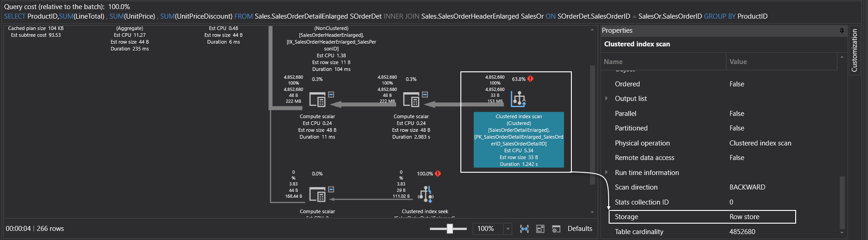Pin the Properties panel
868x240 pixels.
842,30
